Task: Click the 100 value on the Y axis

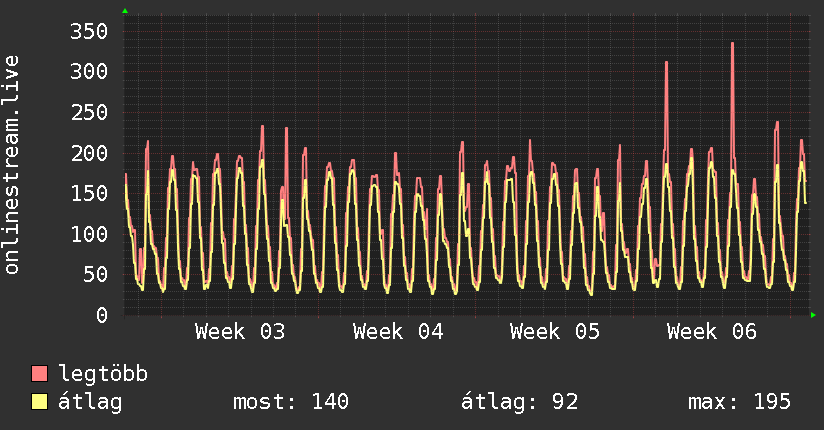Action: pos(89,234)
